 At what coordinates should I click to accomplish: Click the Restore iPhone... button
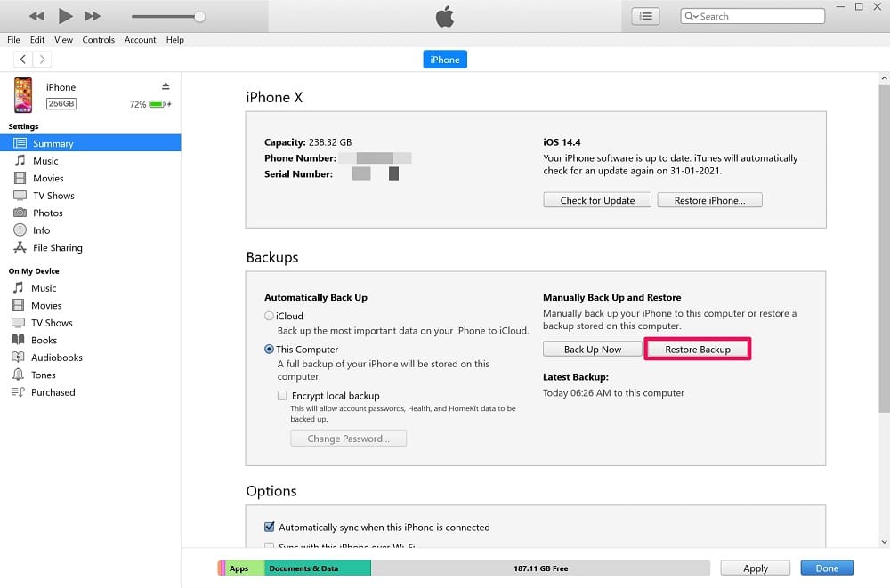pos(709,200)
